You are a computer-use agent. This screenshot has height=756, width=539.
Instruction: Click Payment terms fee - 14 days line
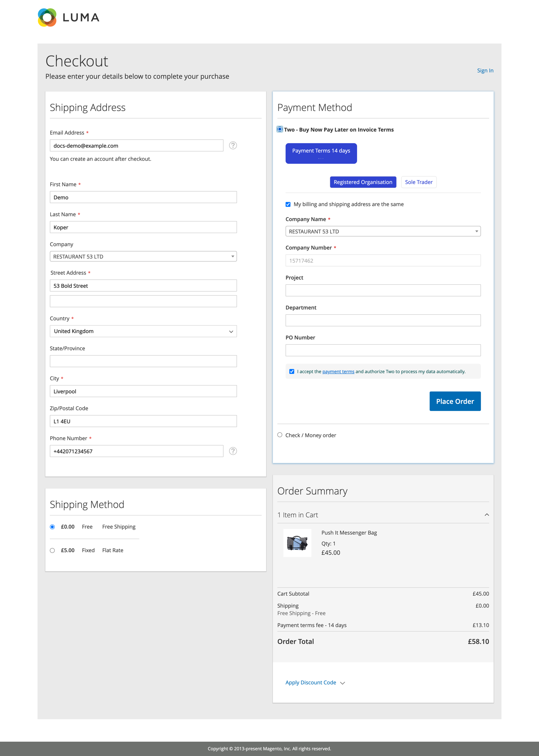383,625
